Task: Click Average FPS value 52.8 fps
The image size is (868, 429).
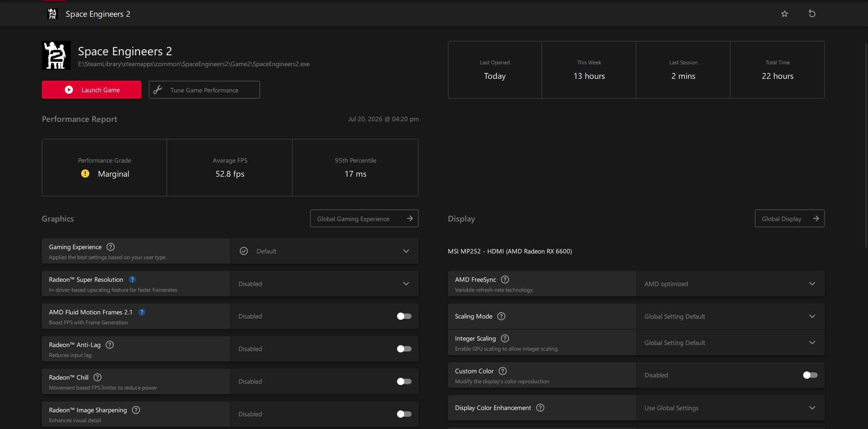Action: 230,174
